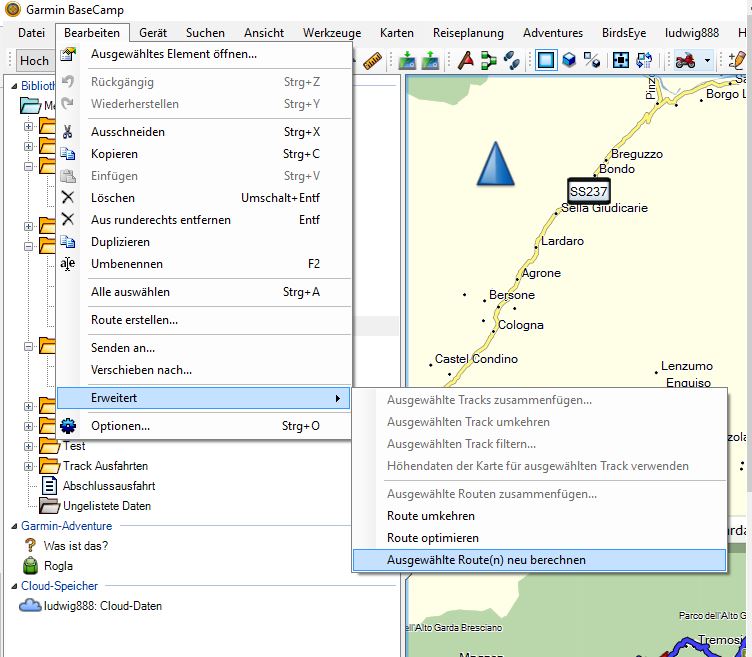
Task: Select the footprints track tool
Action: click(x=511, y=61)
